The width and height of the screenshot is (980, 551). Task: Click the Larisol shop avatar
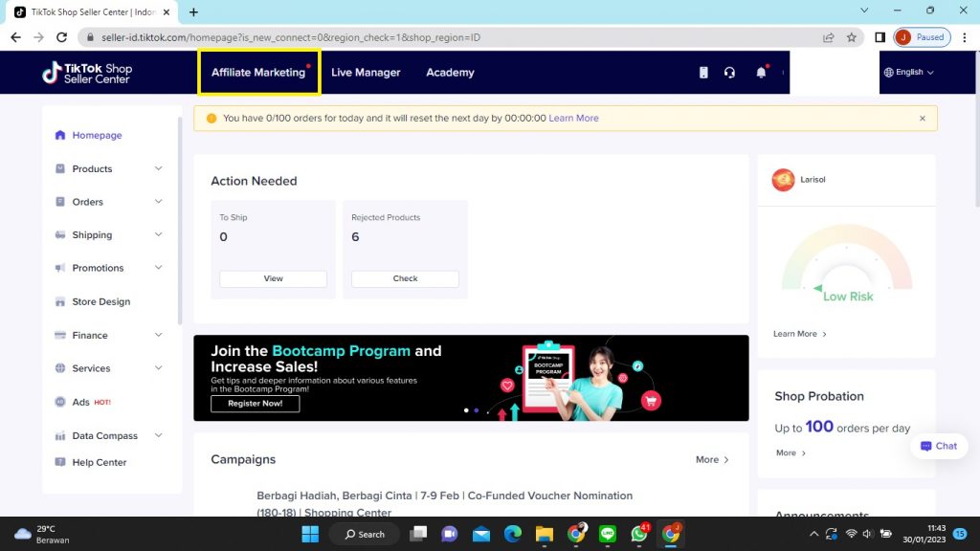pos(783,180)
